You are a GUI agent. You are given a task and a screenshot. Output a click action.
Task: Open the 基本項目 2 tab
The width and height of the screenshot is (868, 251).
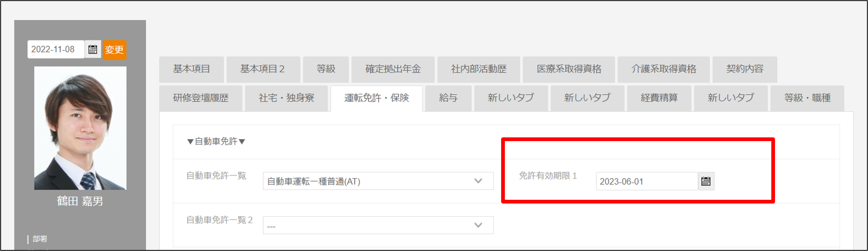pyautogui.click(x=263, y=69)
